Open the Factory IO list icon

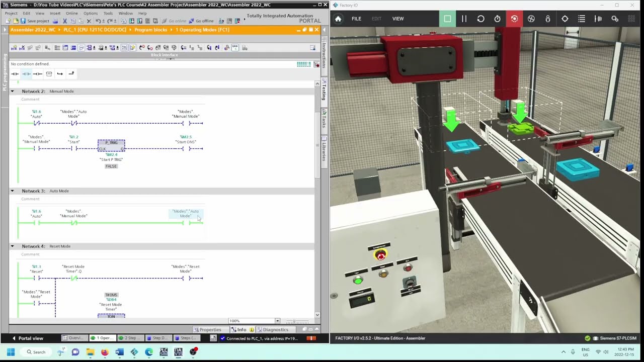point(581,19)
